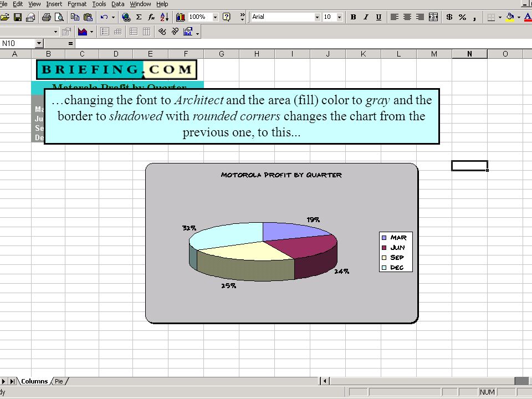532x399 pixels.
Task: Open the View menu
Action: (x=34, y=4)
